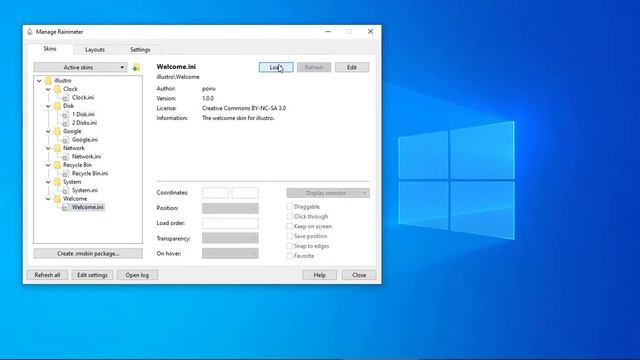Click the Edit button

click(352, 67)
